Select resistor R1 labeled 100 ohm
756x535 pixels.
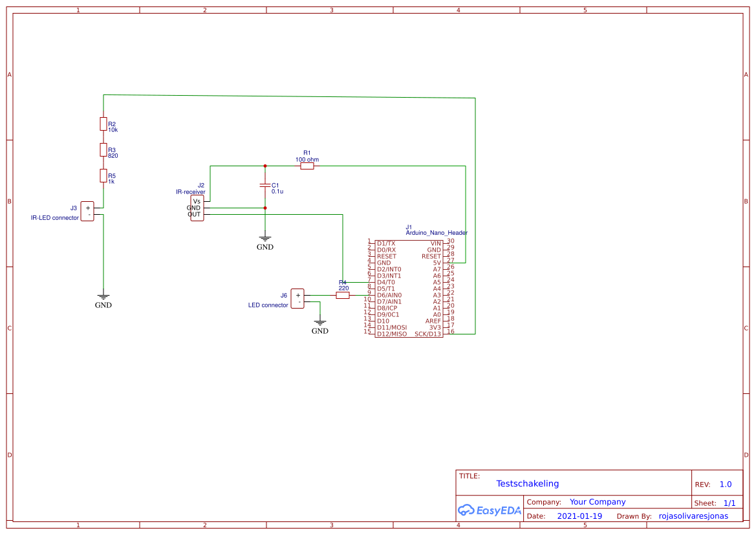point(306,165)
